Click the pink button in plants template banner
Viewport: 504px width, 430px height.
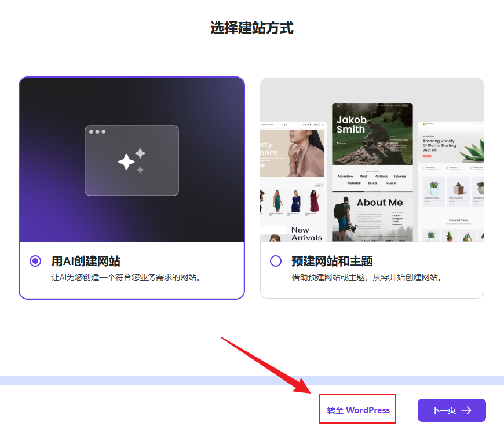[427, 156]
